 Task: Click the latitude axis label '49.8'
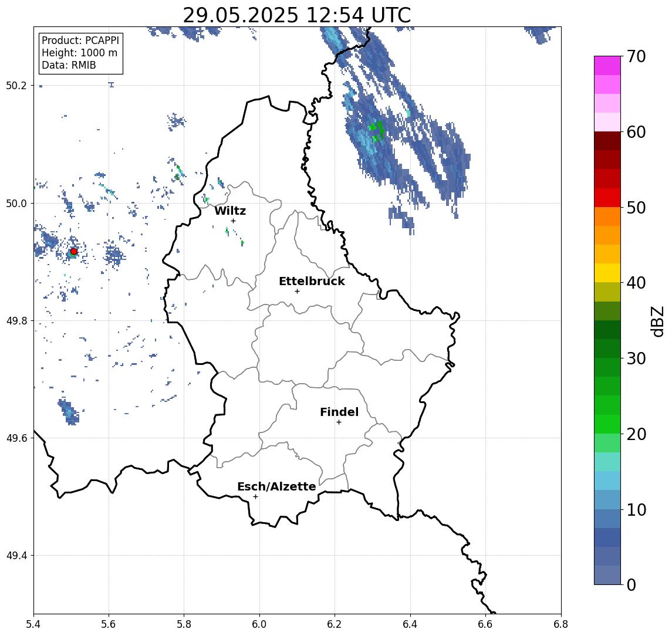16,320
